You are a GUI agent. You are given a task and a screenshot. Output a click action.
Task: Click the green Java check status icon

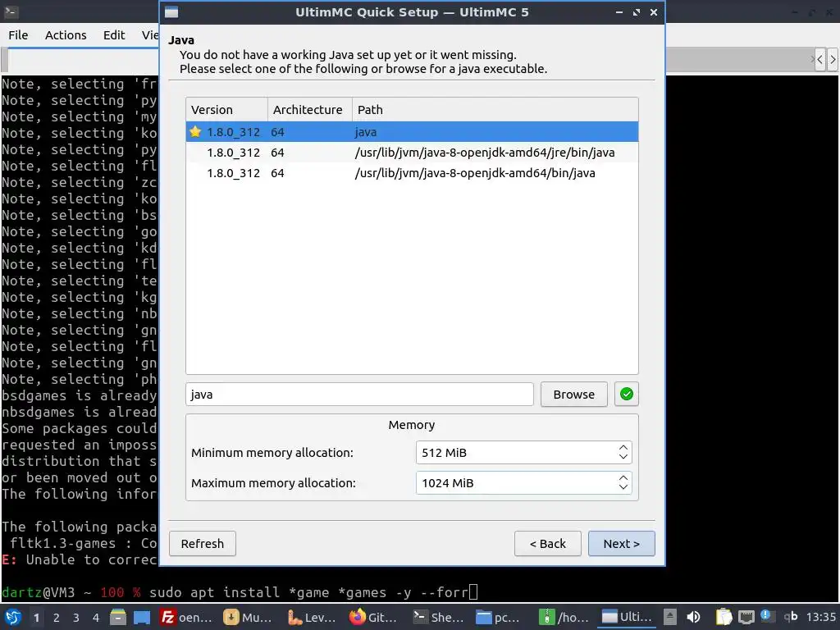[x=626, y=395]
